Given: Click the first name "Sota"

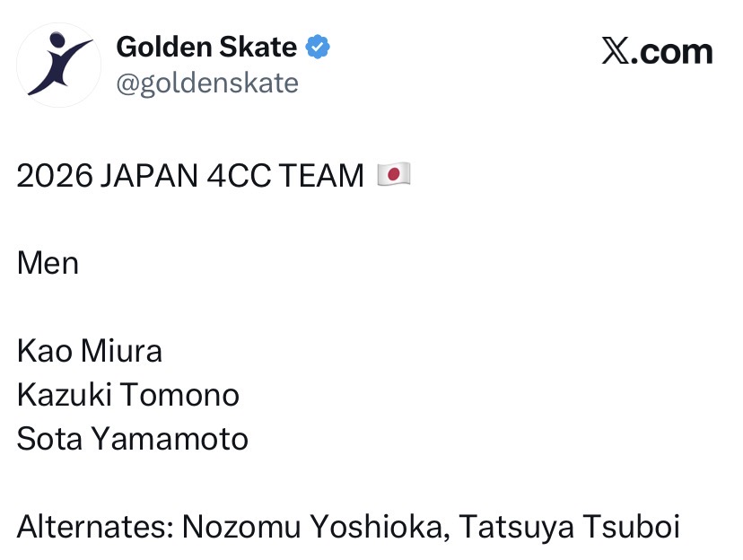Looking at the screenshot, I should pyautogui.click(x=49, y=440).
